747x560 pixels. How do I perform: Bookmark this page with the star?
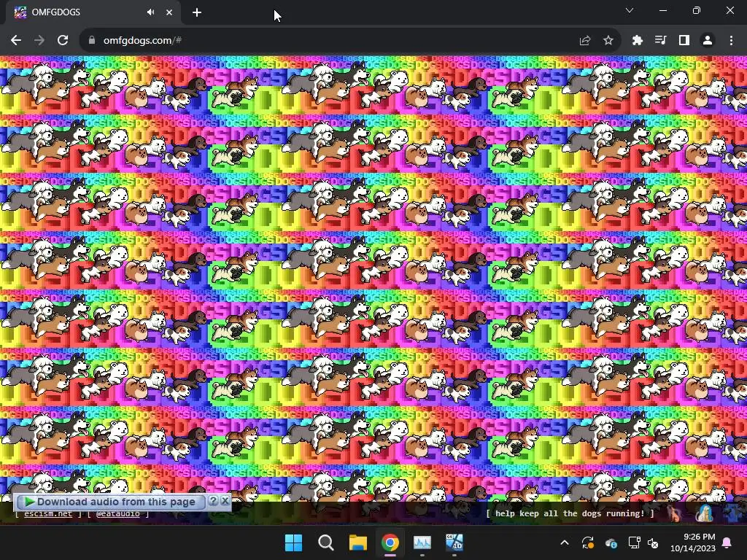[x=608, y=41]
